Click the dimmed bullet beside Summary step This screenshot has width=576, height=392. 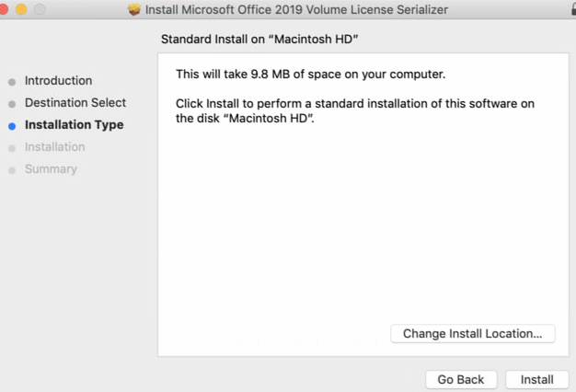pyautogui.click(x=12, y=170)
